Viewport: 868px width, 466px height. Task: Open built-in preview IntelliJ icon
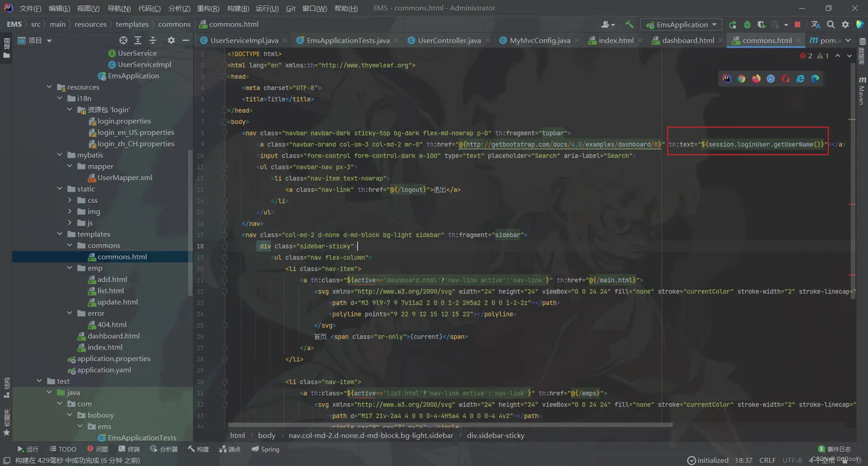[727, 79]
